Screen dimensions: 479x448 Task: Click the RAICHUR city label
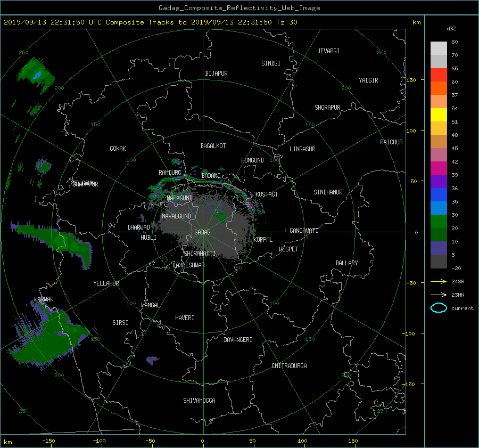391,142
